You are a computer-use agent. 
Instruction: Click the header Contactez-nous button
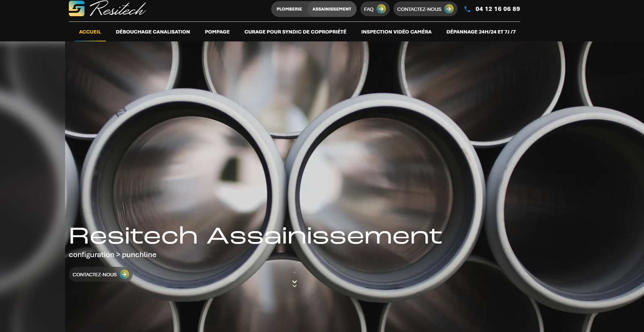coord(425,9)
